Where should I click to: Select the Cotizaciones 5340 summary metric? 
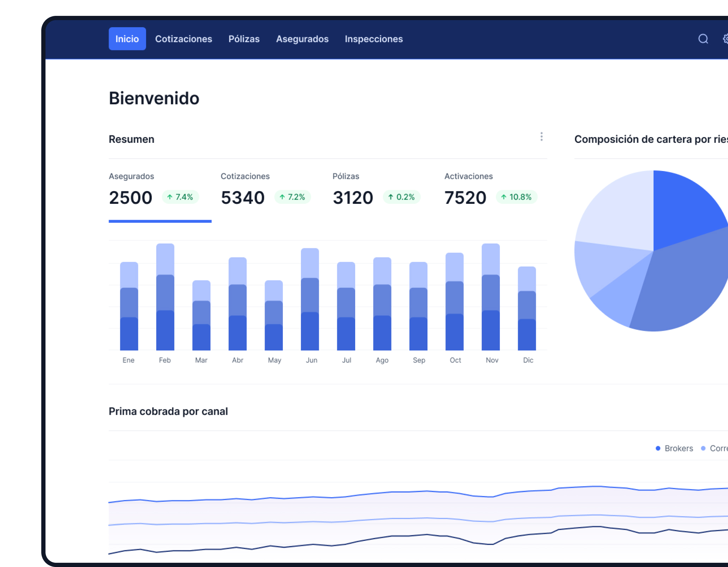(243, 197)
